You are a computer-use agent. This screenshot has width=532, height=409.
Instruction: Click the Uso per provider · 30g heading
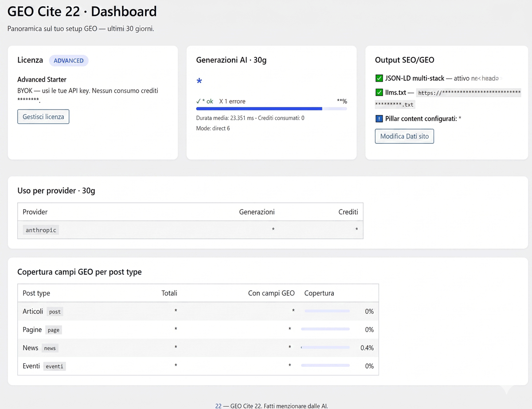(x=56, y=191)
